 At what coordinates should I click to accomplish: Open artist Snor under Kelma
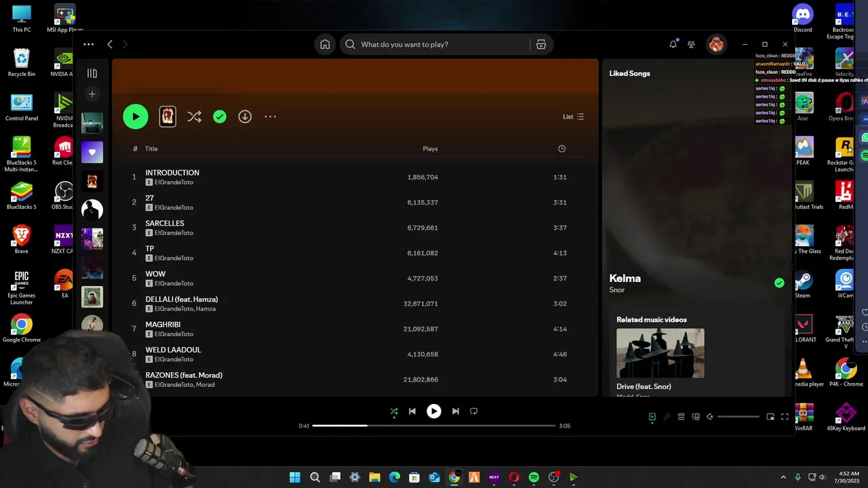pos(617,290)
